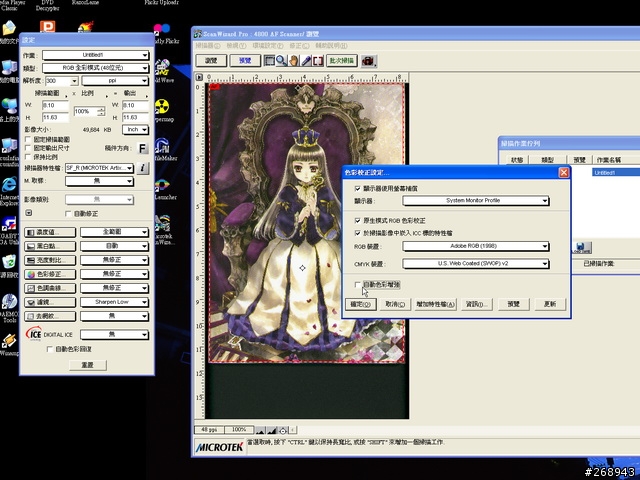The width and height of the screenshot is (640, 480).
Task: Click the F orientation button in settings
Action: pyautogui.click(x=142, y=148)
